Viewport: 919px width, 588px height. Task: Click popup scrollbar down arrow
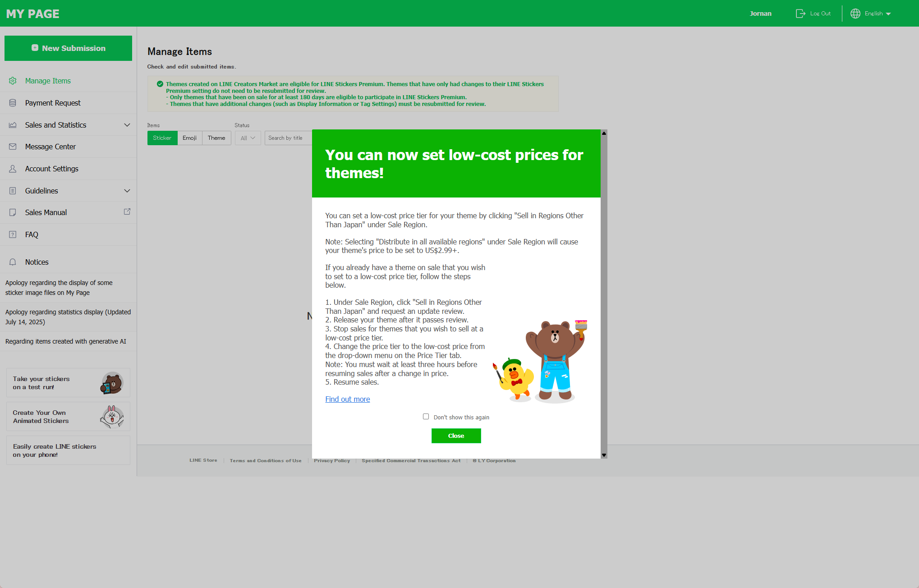(x=604, y=455)
